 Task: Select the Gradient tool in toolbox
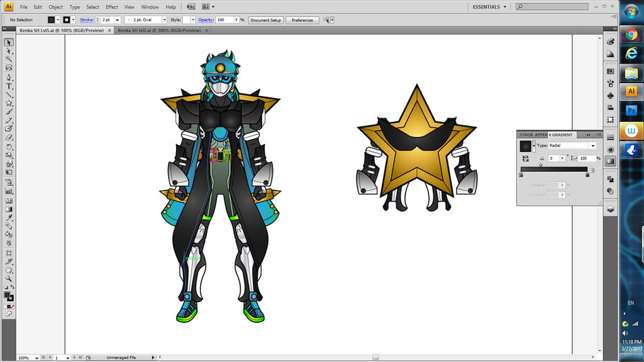pos(9,209)
